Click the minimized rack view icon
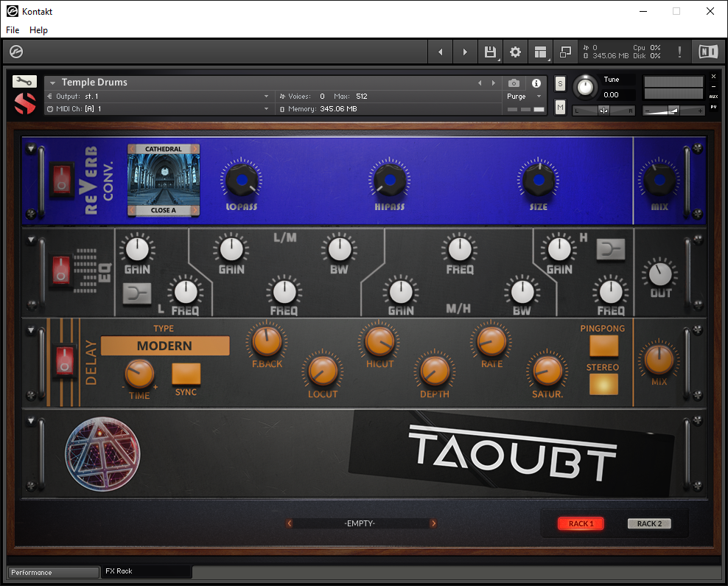 565,52
